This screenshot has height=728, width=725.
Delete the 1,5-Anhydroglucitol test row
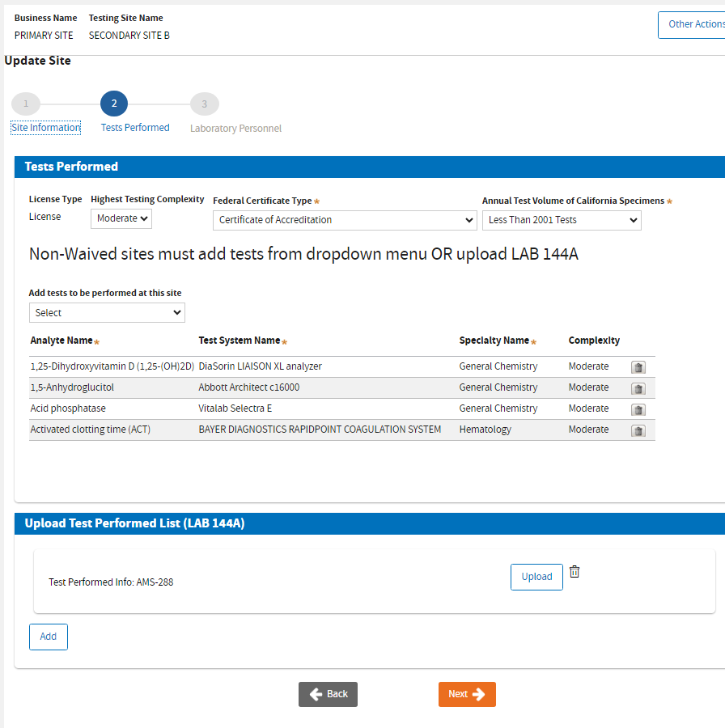pyautogui.click(x=638, y=388)
